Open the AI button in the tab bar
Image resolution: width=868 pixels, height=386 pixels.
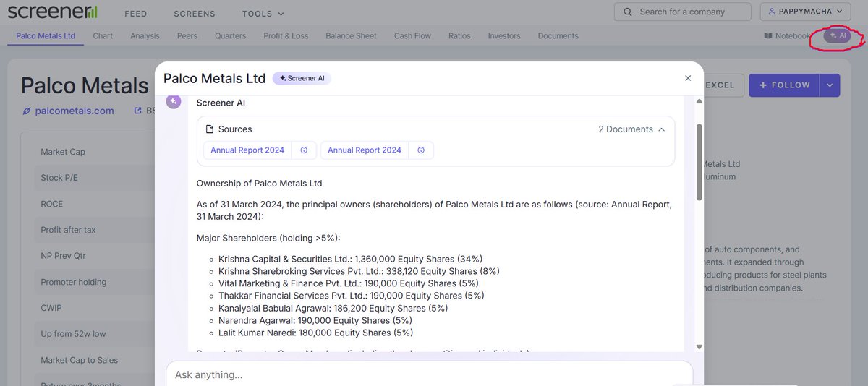point(838,35)
